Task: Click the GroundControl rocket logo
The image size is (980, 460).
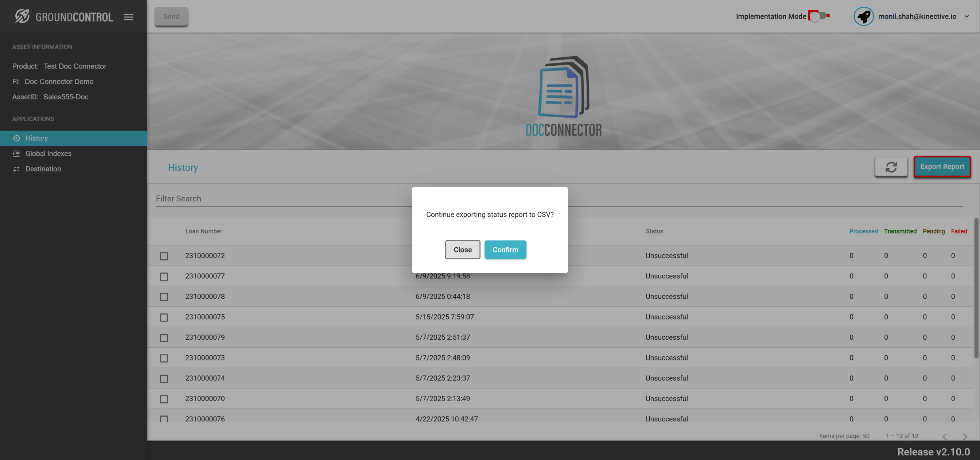Action: (x=22, y=16)
